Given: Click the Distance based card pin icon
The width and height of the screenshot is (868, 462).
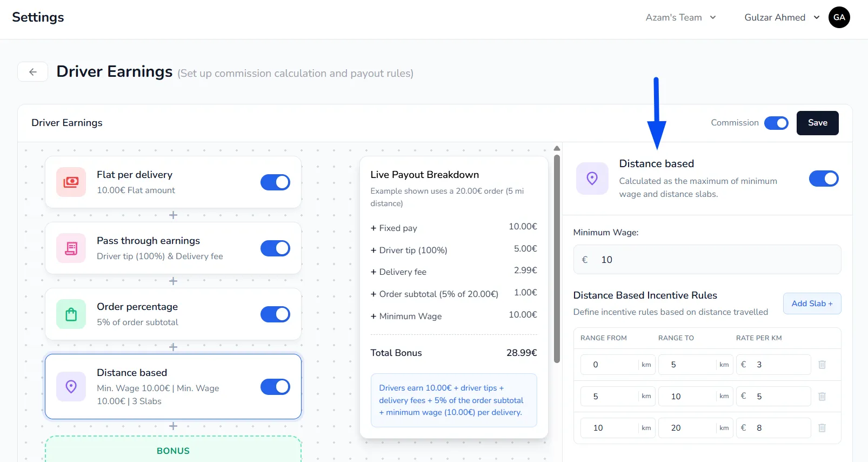Looking at the screenshot, I should pos(71,387).
